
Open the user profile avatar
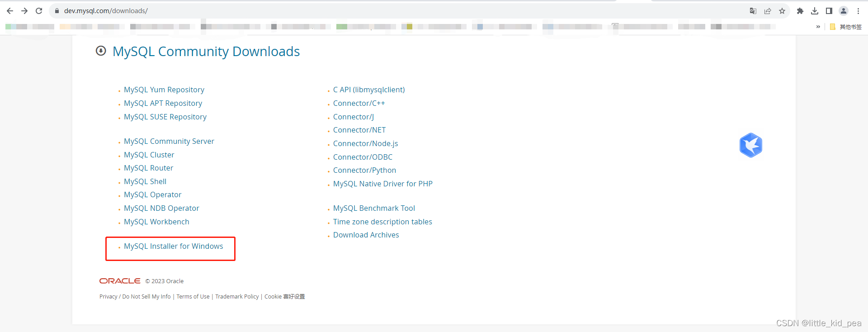[844, 11]
